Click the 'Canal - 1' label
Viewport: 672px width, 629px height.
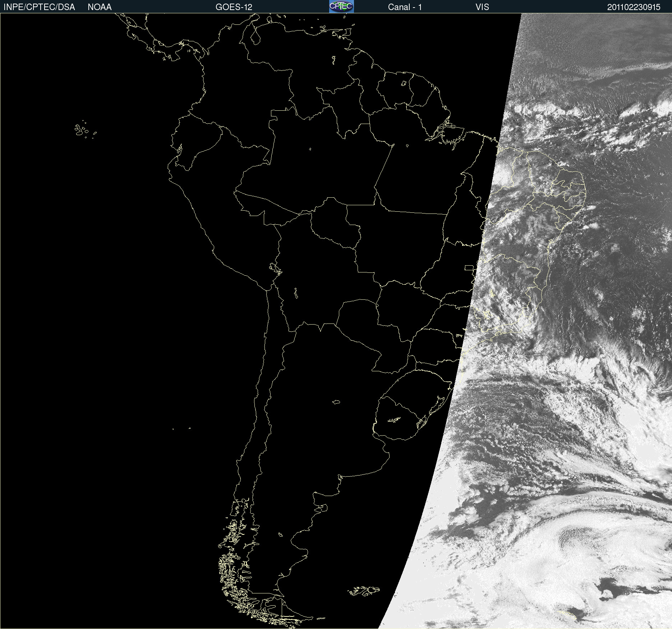(x=405, y=7)
